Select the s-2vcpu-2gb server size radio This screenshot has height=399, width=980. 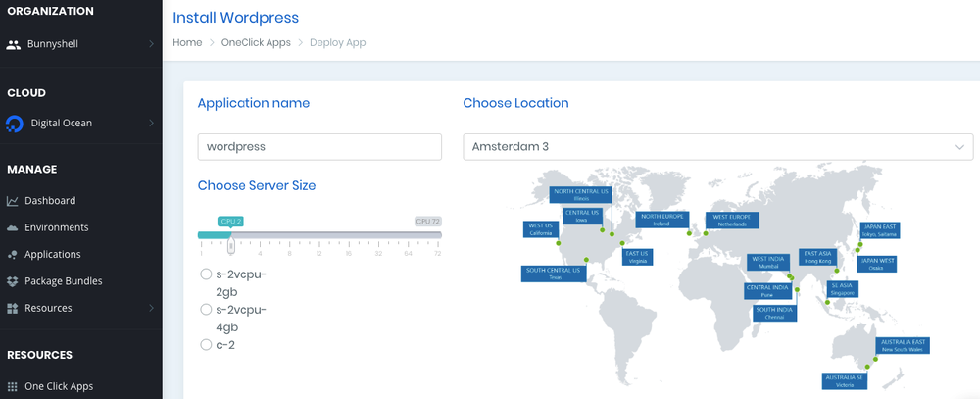[x=206, y=274]
